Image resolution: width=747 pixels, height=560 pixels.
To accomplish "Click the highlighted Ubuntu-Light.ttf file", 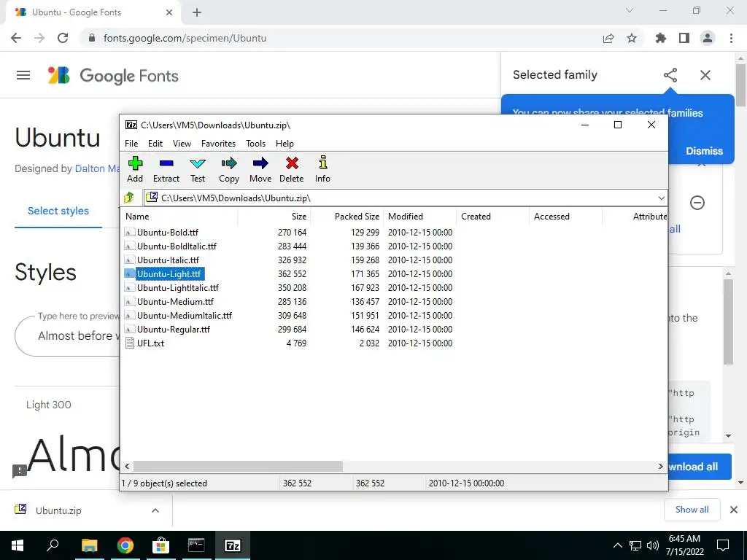I will point(169,274).
